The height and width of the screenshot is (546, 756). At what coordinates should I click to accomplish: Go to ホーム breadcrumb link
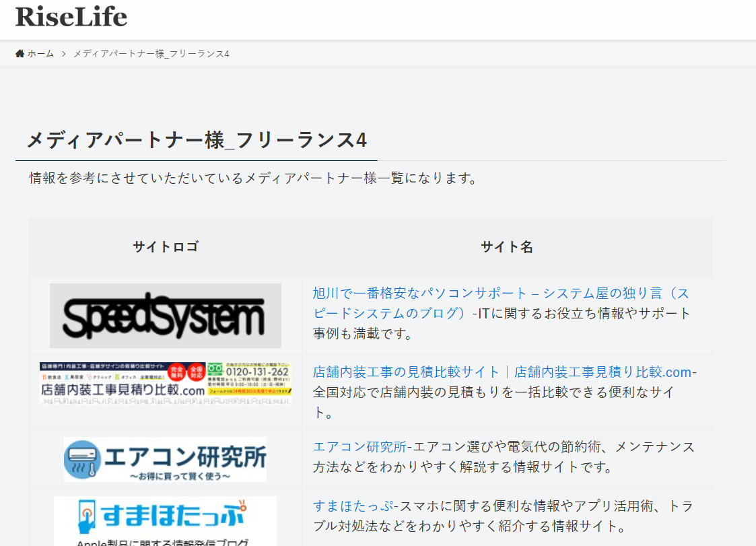tap(40, 54)
